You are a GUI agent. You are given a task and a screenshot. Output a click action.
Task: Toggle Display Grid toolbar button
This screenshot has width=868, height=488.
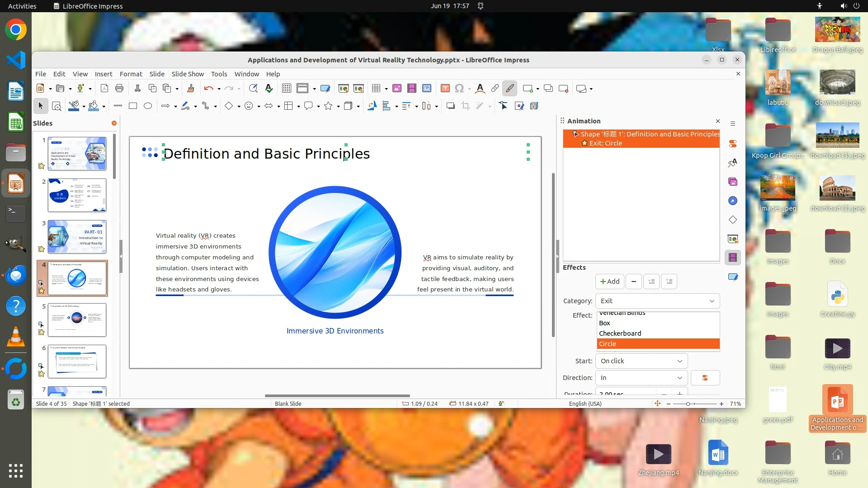tap(287, 89)
